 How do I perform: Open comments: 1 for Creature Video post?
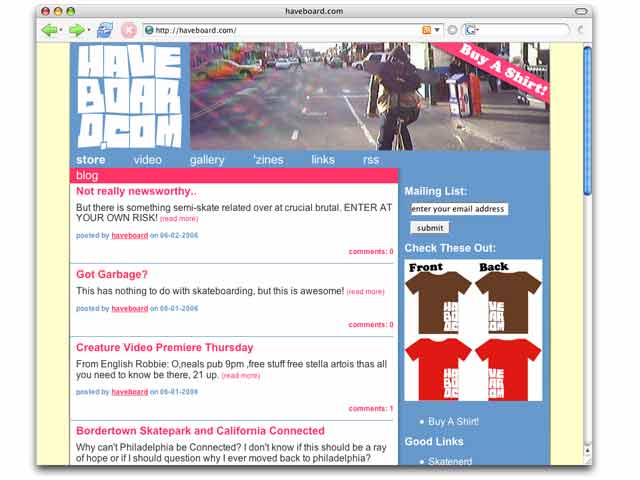click(371, 409)
